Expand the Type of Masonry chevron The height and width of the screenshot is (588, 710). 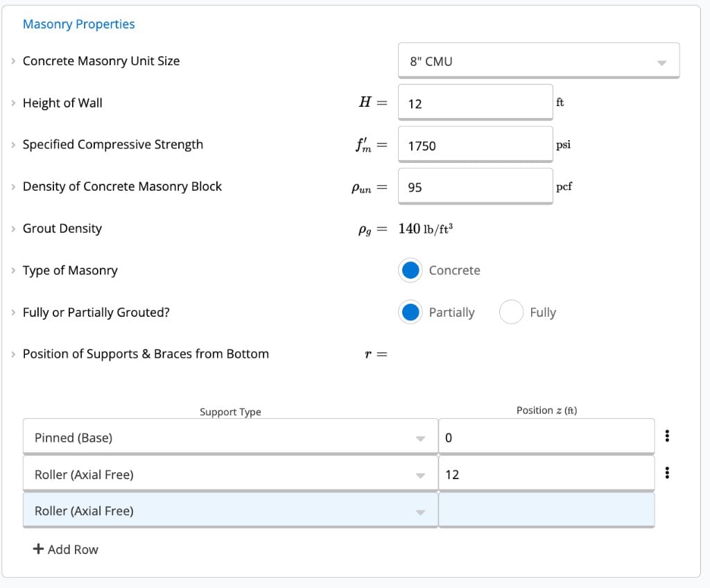point(13,270)
